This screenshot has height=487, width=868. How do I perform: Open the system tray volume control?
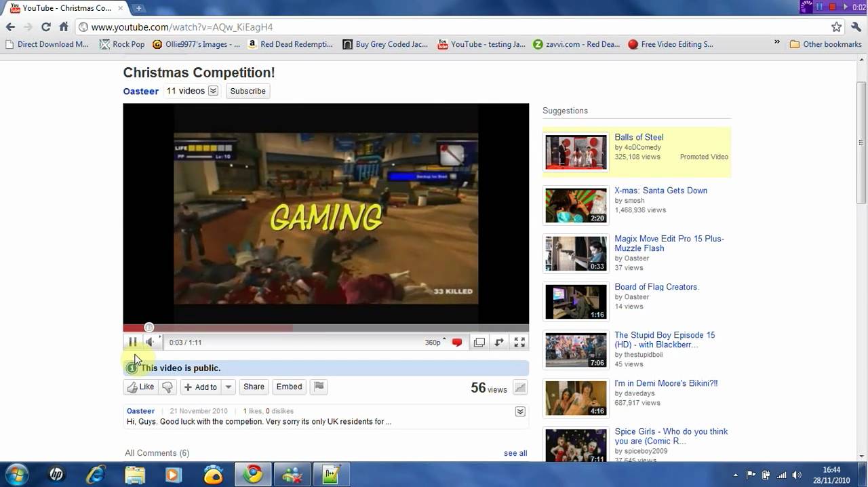click(x=797, y=475)
